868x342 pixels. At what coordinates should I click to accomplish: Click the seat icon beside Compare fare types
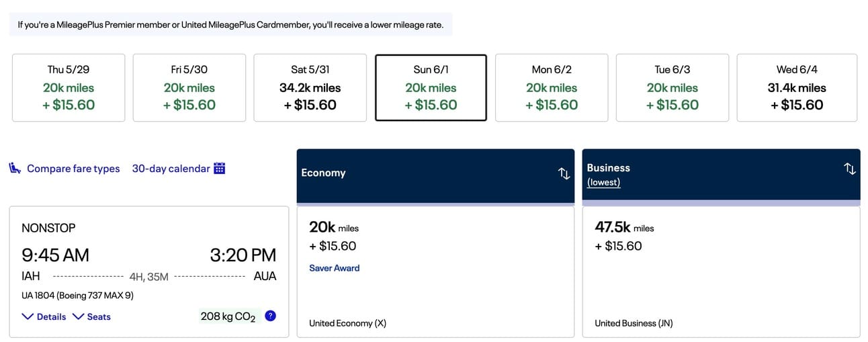[15, 168]
